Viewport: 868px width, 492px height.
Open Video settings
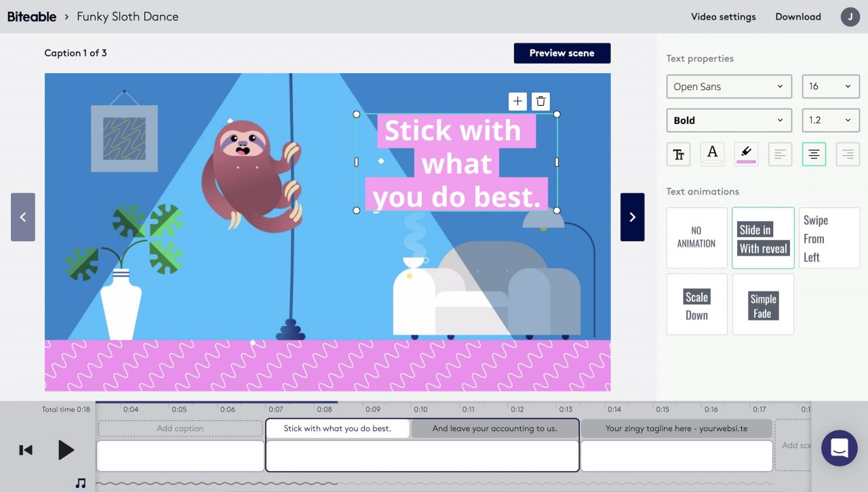(x=724, y=16)
